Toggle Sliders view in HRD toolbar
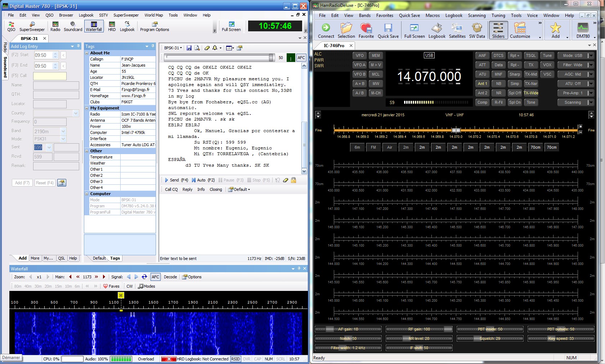This screenshot has height=364, width=605. [498, 30]
